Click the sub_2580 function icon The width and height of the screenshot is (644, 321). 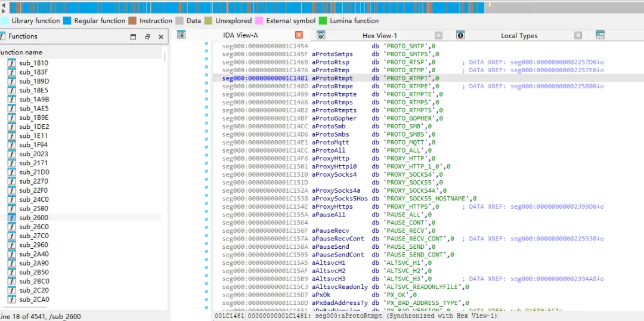point(12,208)
